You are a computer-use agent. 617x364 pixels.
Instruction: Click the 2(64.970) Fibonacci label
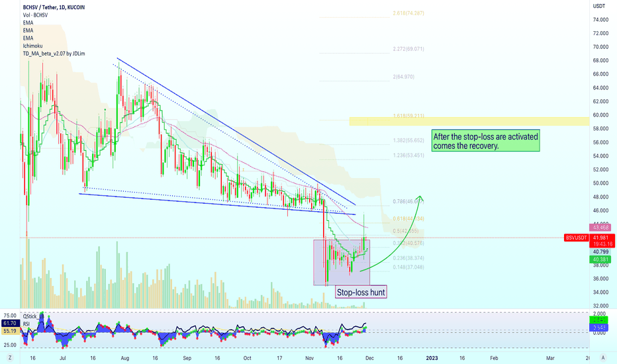[x=403, y=77]
